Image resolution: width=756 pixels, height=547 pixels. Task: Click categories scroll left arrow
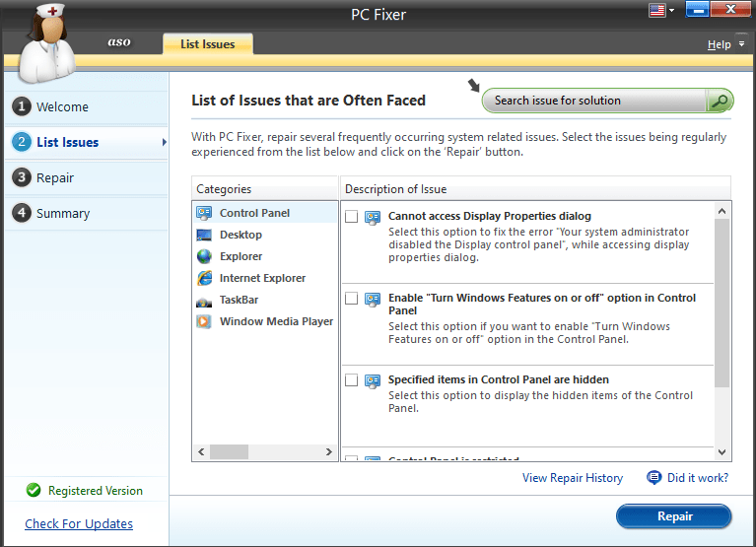tap(201, 452)
